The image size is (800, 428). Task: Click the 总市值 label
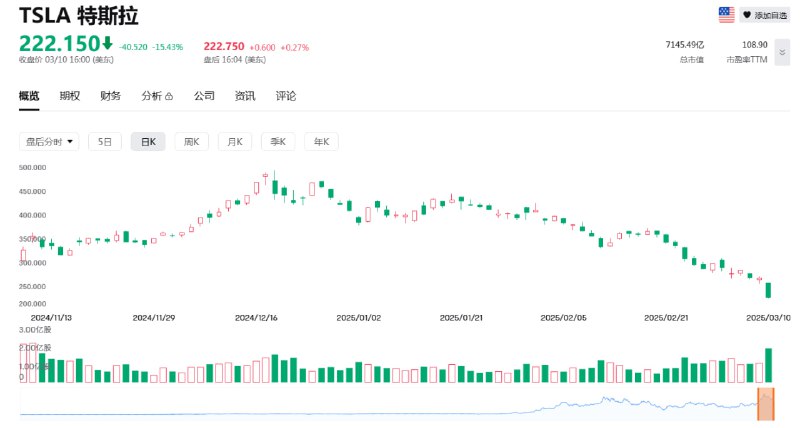click(x=692, y=60)
